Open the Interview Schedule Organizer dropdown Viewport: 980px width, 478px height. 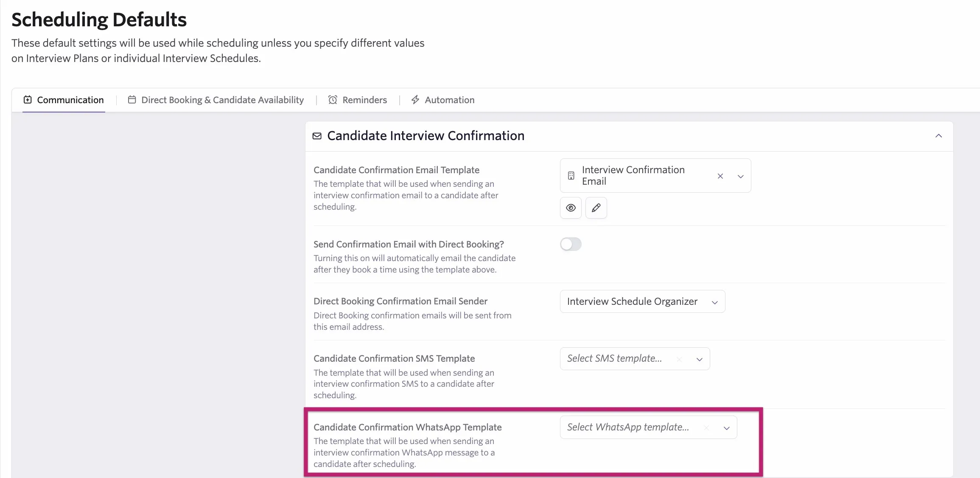point(642,301)
